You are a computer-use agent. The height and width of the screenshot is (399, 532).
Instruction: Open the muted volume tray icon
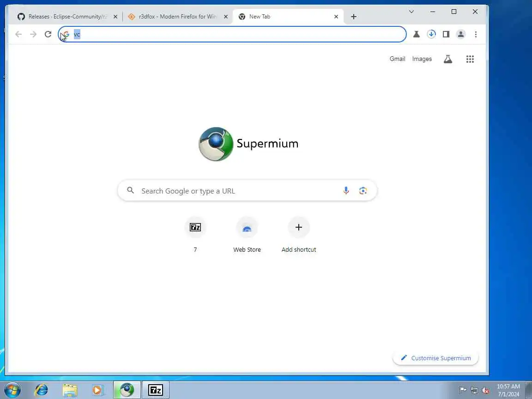485,391
